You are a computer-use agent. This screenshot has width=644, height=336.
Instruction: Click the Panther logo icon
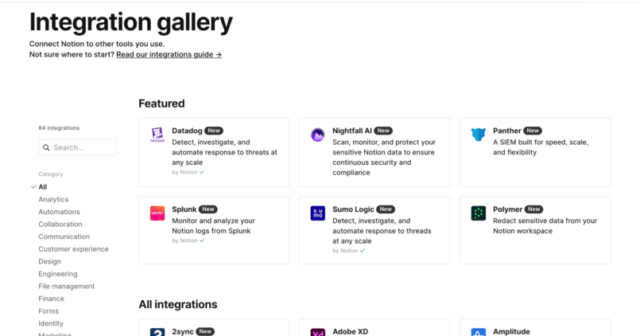[478, 135]
